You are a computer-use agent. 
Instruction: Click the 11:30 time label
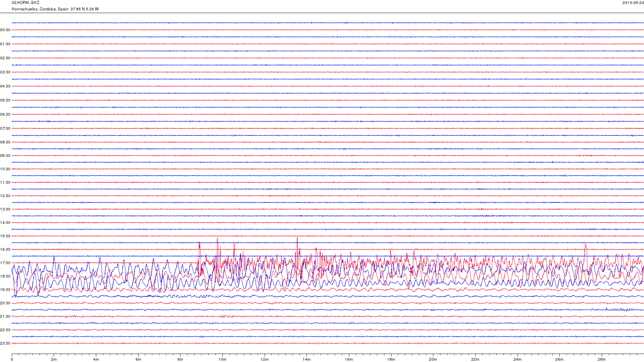click(5, 182)
